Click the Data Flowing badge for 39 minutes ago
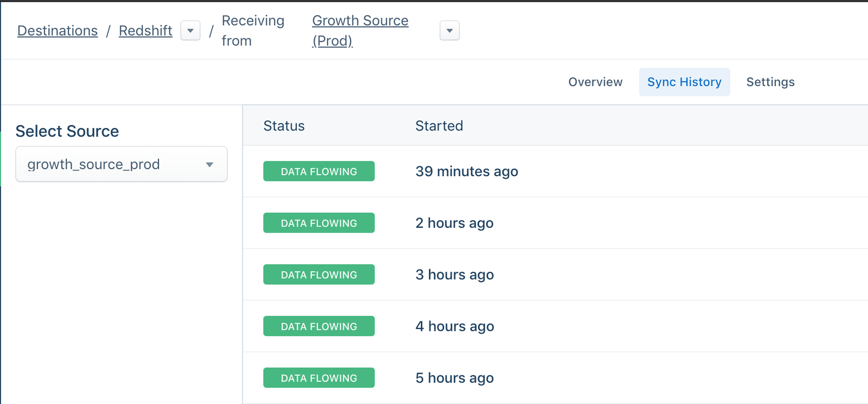Image resolution: width=868 pixels, height=404 pixels. tap(319, 171)
